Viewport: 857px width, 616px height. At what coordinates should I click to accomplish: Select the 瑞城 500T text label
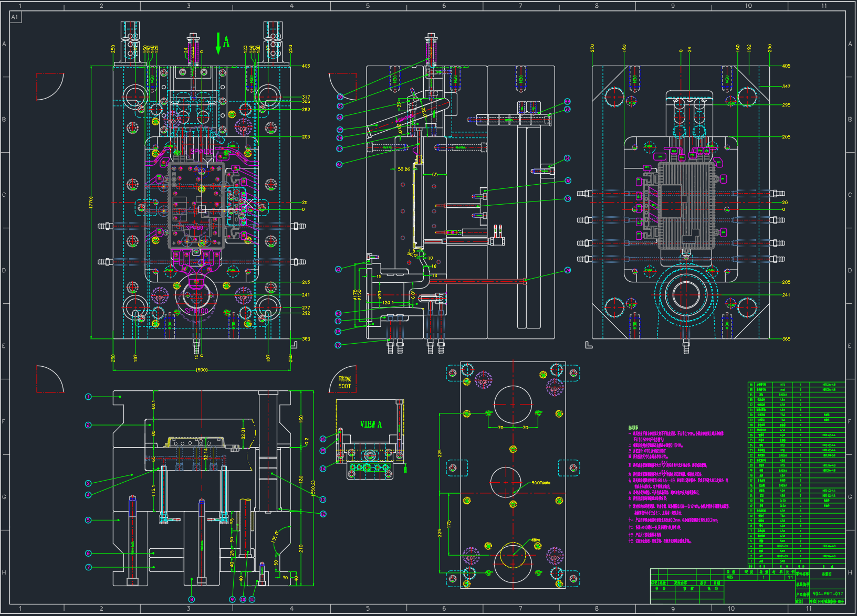(x=344, y=383)
